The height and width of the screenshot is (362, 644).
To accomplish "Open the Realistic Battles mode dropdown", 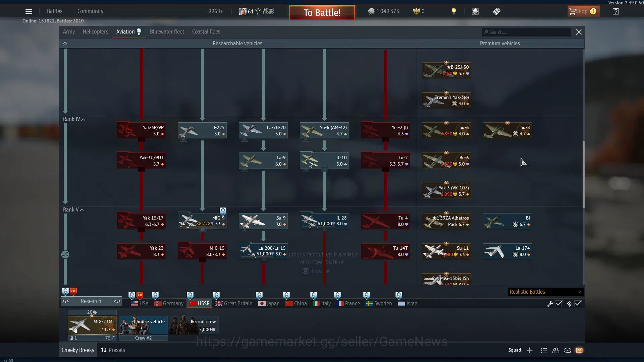I will (545, 292).
